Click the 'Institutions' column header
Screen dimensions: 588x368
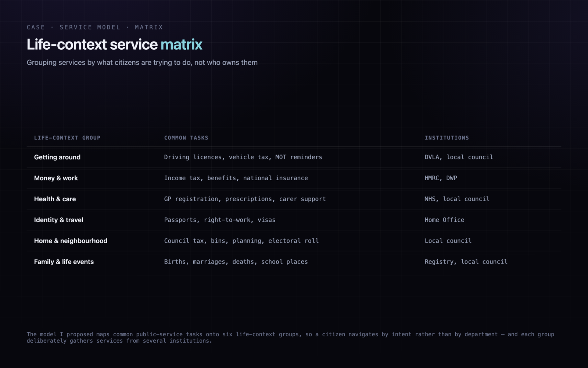[x=447, y=138]
